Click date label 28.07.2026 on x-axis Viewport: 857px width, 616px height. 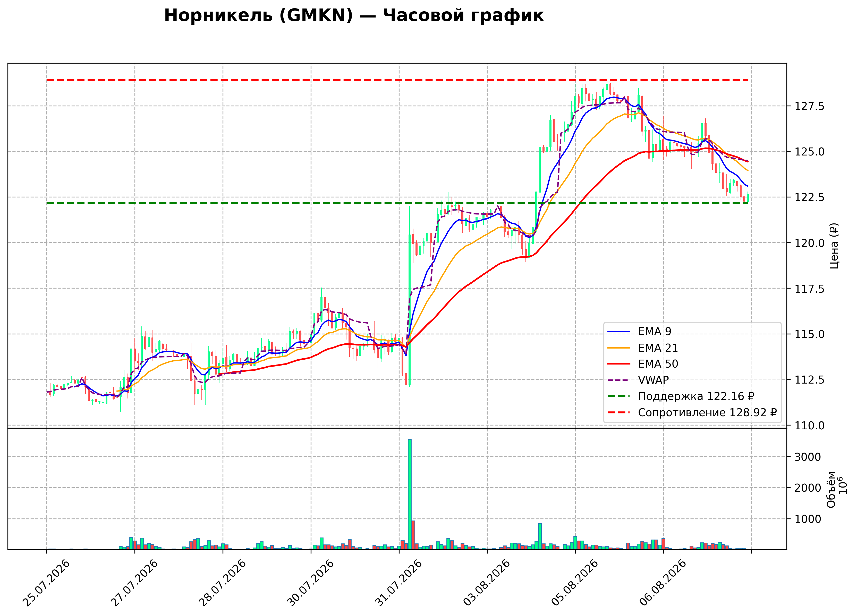(x=222, y=583)
